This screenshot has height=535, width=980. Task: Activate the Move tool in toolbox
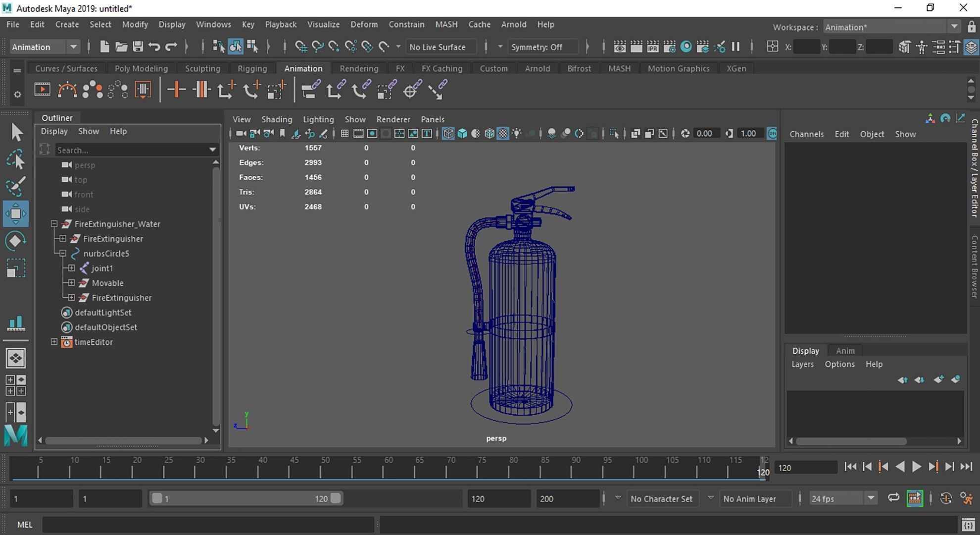[x=16, y=214]
